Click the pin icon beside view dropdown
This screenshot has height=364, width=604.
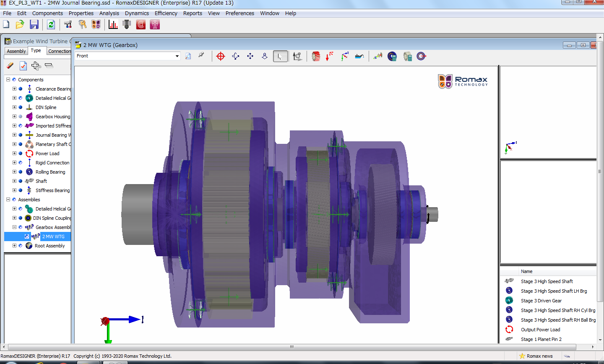point(201,55)
